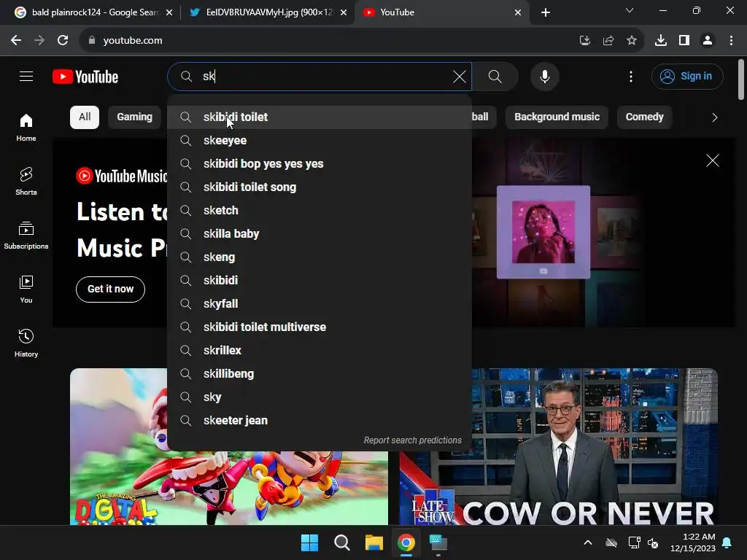Screen dimensions: 747x560
Task: Go back to previous page
Action: coord(16,41)
